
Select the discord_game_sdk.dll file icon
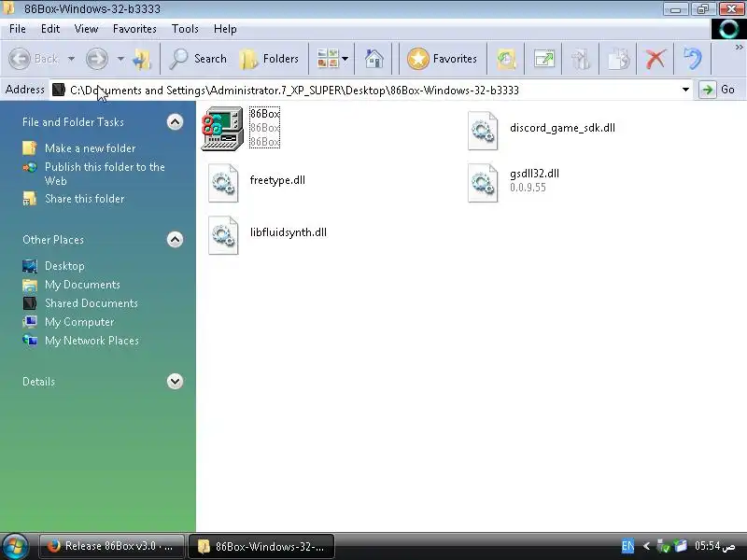483,131
